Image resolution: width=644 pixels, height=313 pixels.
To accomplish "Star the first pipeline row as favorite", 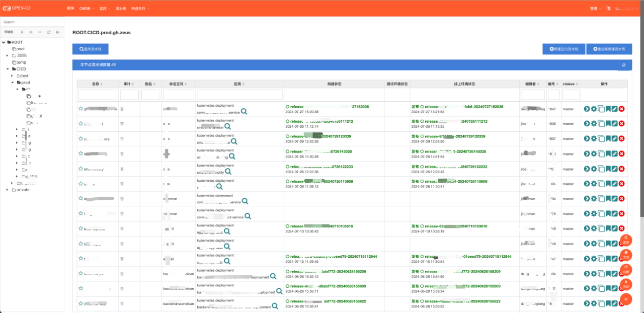I will point(80,108).
